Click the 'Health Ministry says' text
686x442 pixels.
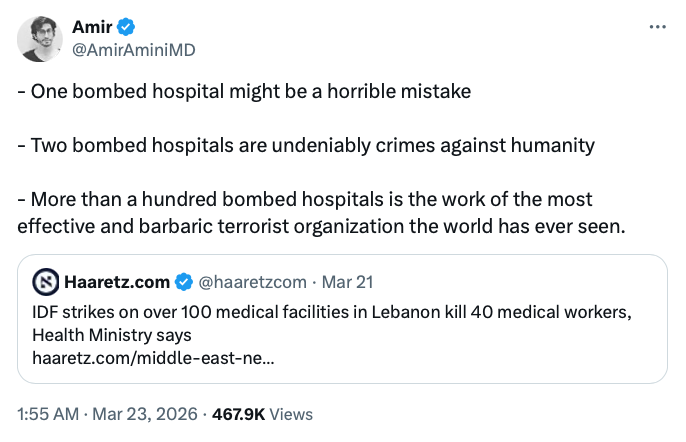[x=111, y=335]
